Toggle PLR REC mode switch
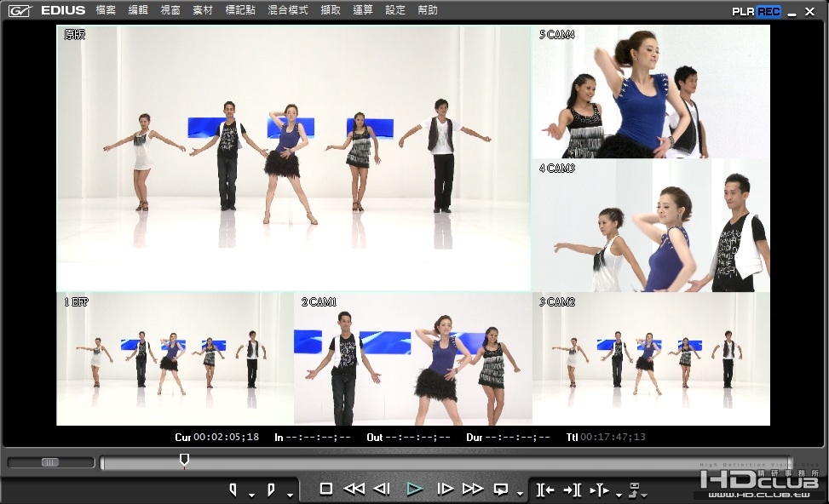Viewport: 829px width, 504px height. (x=756, y=11)
